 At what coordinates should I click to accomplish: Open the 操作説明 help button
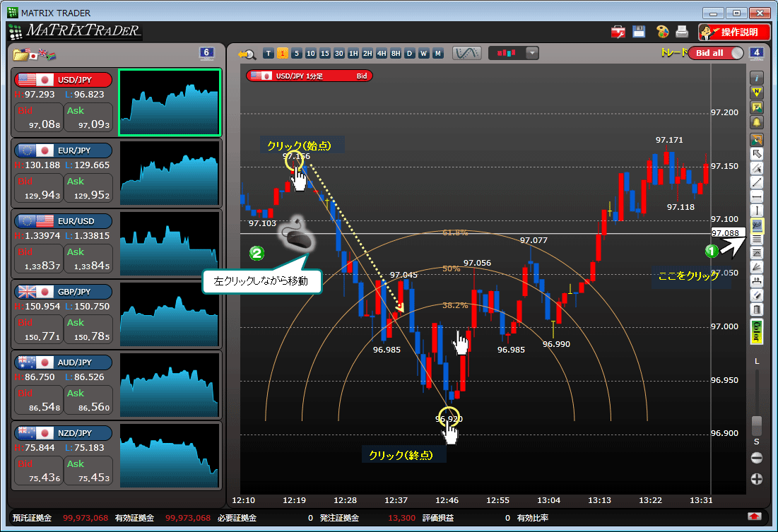click(734, 32)
